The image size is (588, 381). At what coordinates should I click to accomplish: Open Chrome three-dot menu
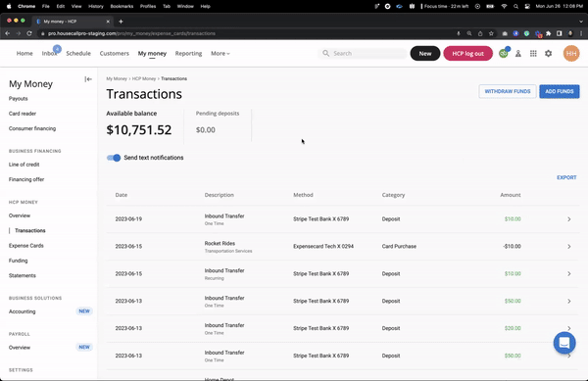[581, 33]
